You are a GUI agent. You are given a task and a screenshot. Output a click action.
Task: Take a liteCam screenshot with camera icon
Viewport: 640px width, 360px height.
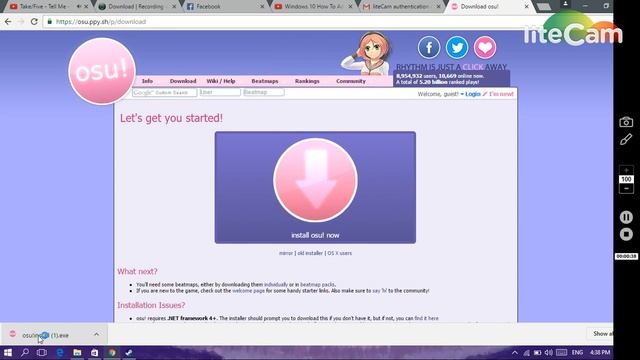[626, 122]
